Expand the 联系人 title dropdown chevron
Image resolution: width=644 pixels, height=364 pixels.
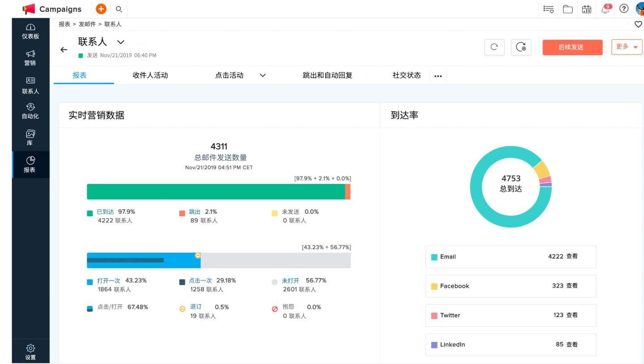pyautogui.click(x=120, y=42)
